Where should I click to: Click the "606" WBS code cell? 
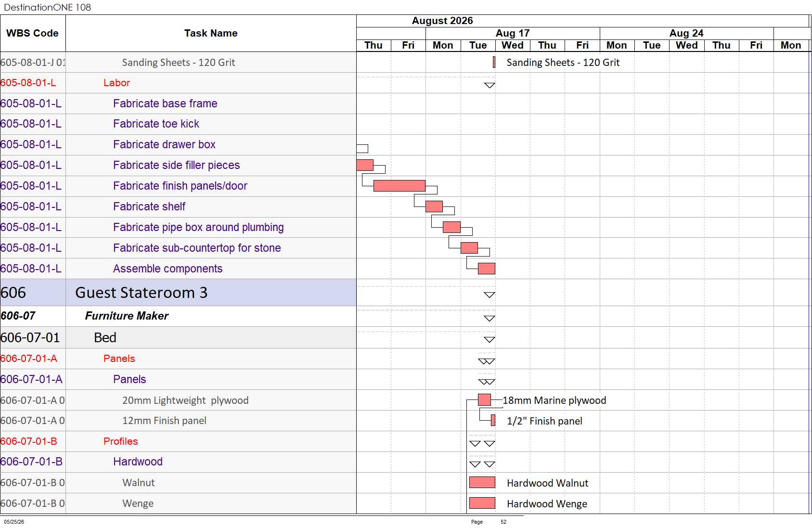[x=33, y=293]
